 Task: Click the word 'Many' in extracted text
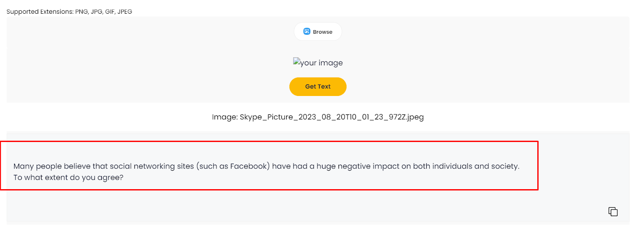click(x=23, y=166)
